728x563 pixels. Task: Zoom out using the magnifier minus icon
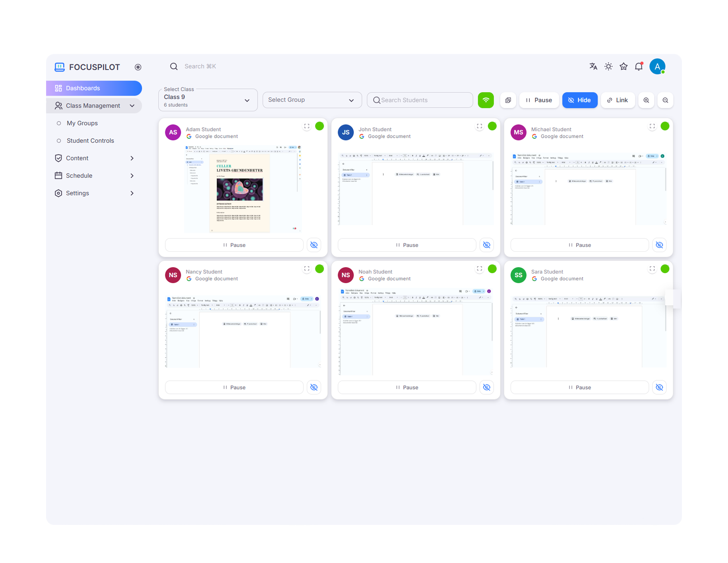(665, 100)
